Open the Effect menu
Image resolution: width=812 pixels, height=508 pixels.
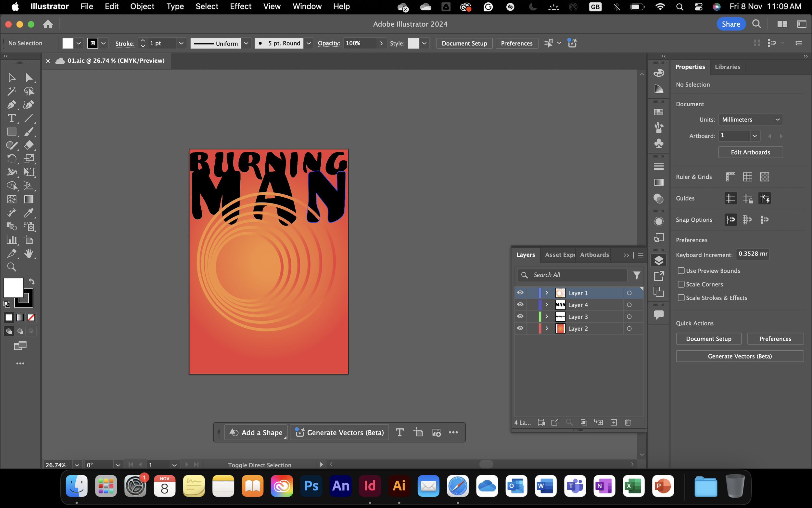[240, 7]
